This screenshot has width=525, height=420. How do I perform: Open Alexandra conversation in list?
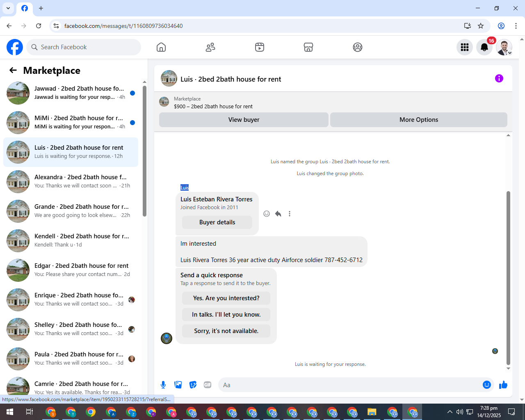[71, 182]
